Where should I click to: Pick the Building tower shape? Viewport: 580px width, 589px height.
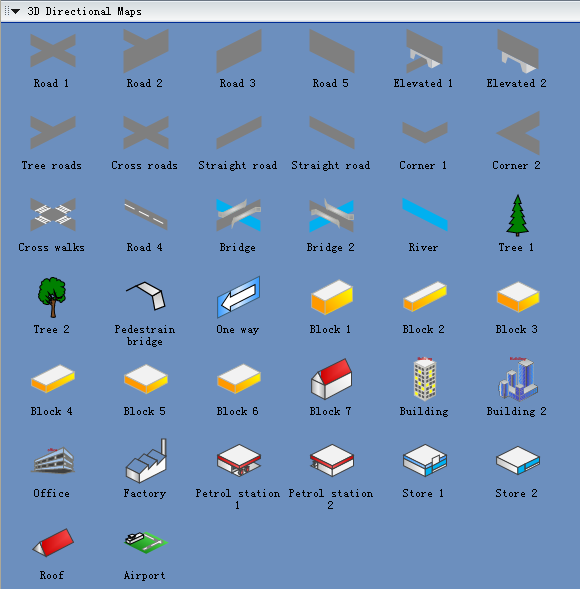(425, 379)
